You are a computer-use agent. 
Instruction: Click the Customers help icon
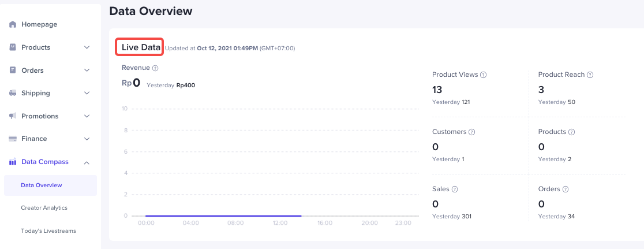472,132
